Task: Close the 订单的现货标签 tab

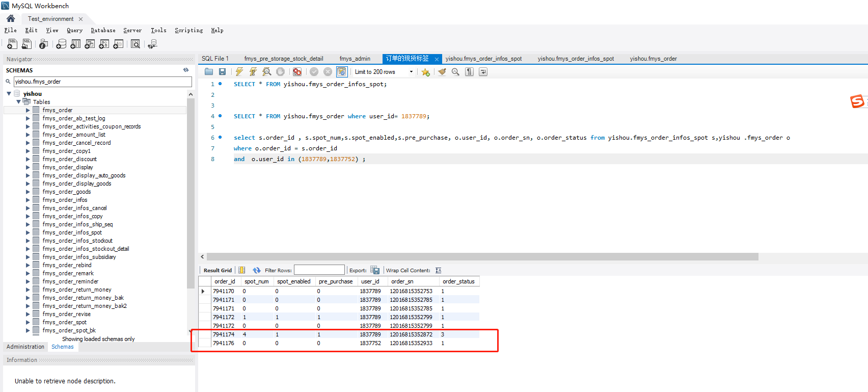Action: tap(437, 59)
